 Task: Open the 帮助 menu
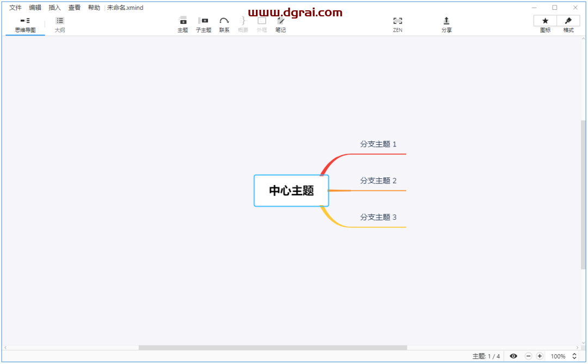point(94,8)
